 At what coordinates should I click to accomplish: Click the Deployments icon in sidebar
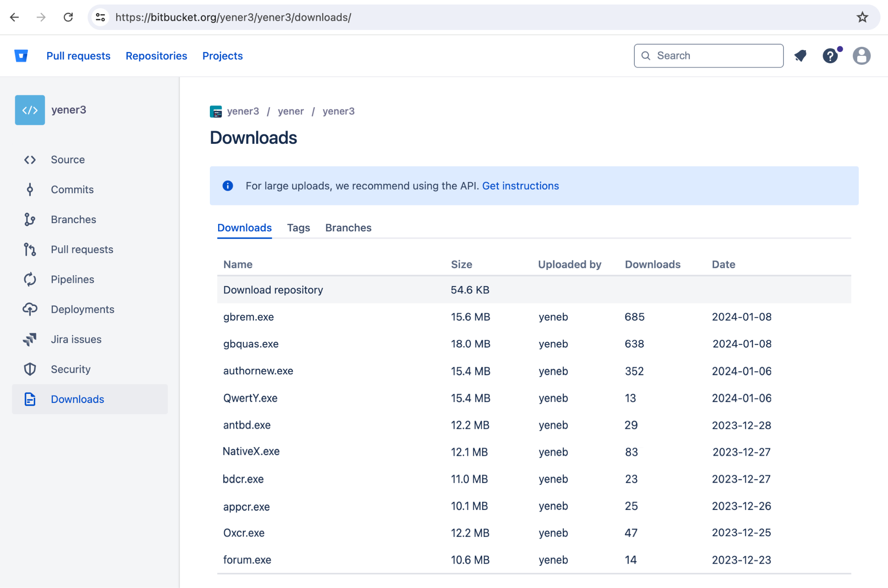pos(30,309)
